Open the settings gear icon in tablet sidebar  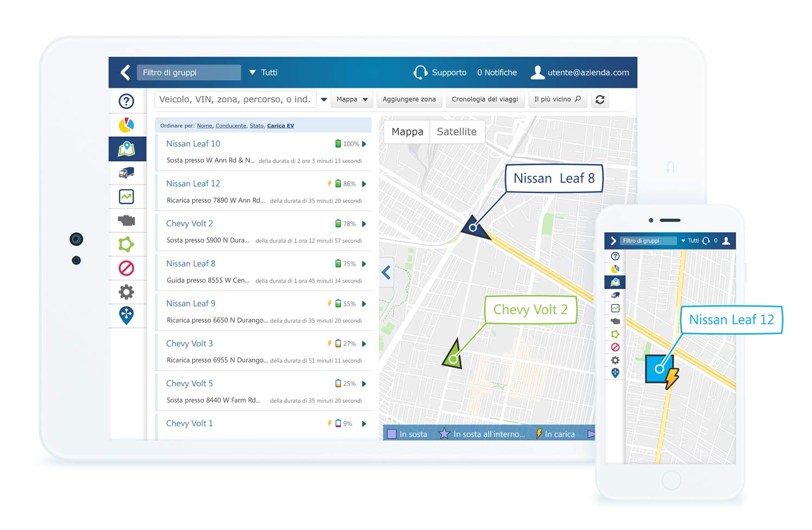coord(126,292)
